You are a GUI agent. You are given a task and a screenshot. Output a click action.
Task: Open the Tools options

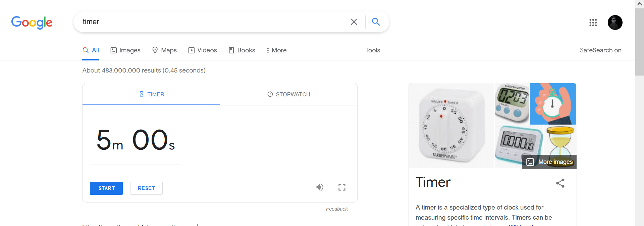pos(373,50)
